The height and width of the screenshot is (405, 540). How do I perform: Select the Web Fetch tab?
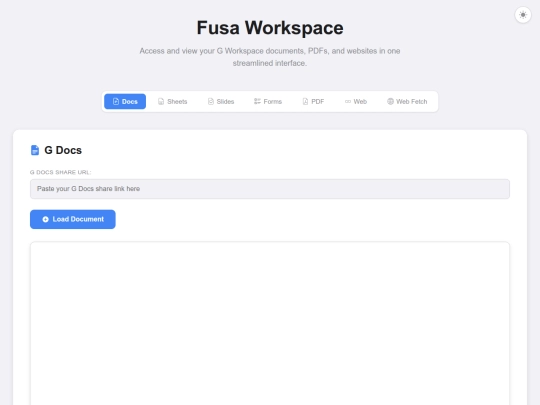click(x=407, y=101)
